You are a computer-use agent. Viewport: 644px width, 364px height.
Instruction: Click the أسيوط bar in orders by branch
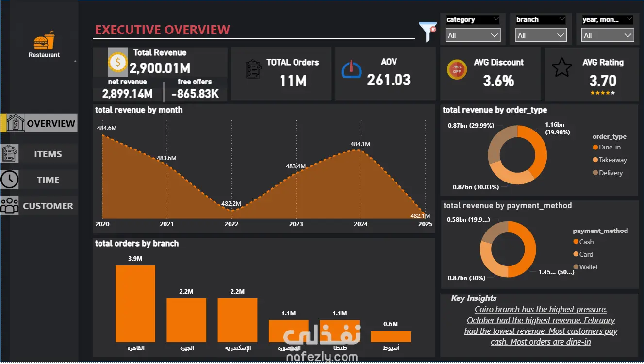[x=391, y=336]
